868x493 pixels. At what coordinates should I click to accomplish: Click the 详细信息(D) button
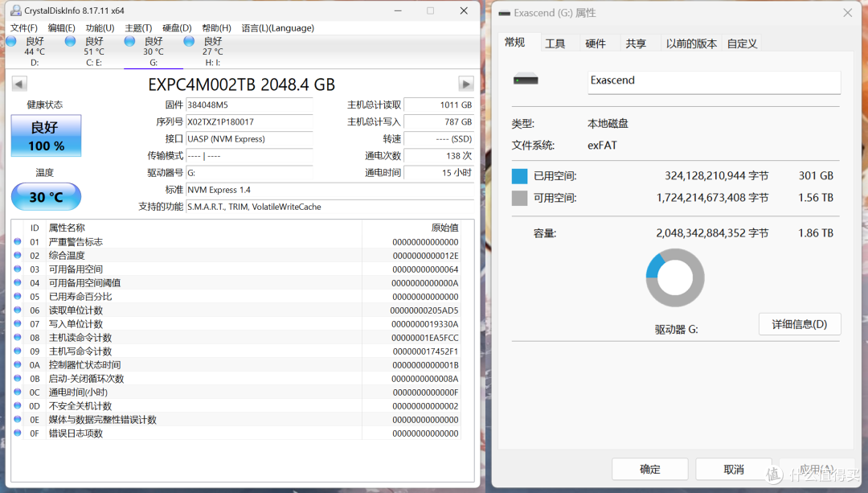[800, 324]
